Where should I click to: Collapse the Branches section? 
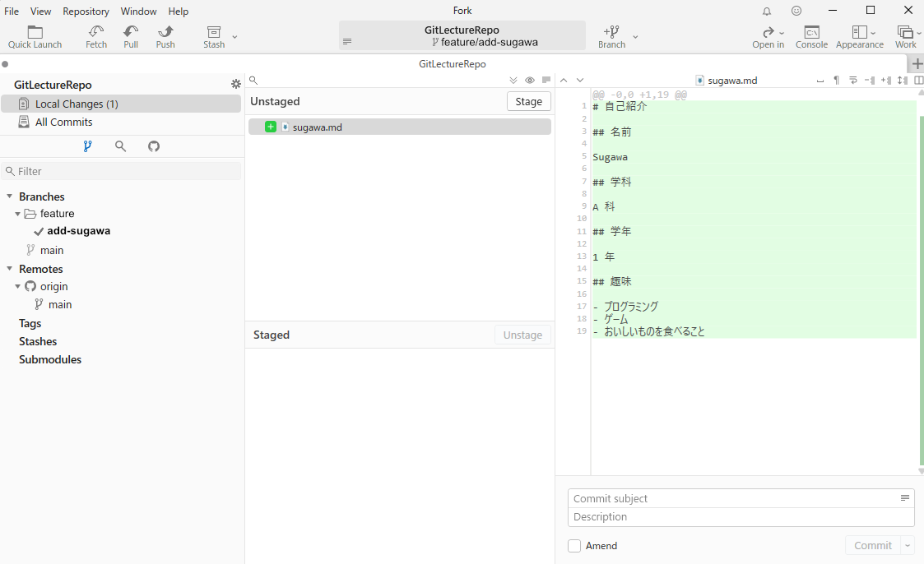tap(10, 196)
